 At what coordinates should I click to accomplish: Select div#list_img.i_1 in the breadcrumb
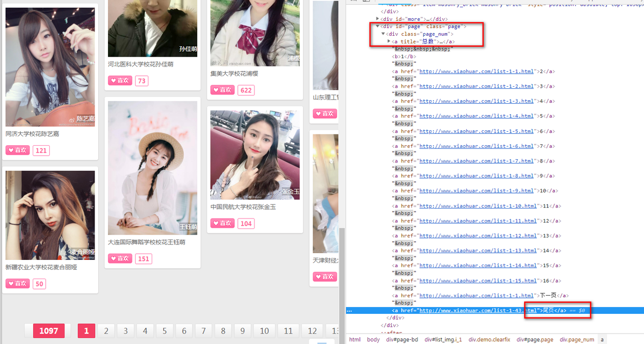point(443,339)
